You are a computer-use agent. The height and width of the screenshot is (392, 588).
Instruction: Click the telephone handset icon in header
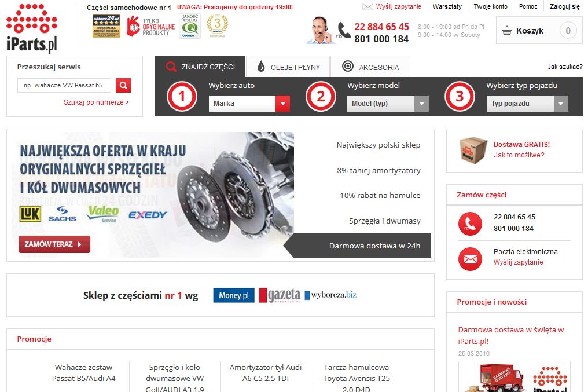tap(343, 31)
